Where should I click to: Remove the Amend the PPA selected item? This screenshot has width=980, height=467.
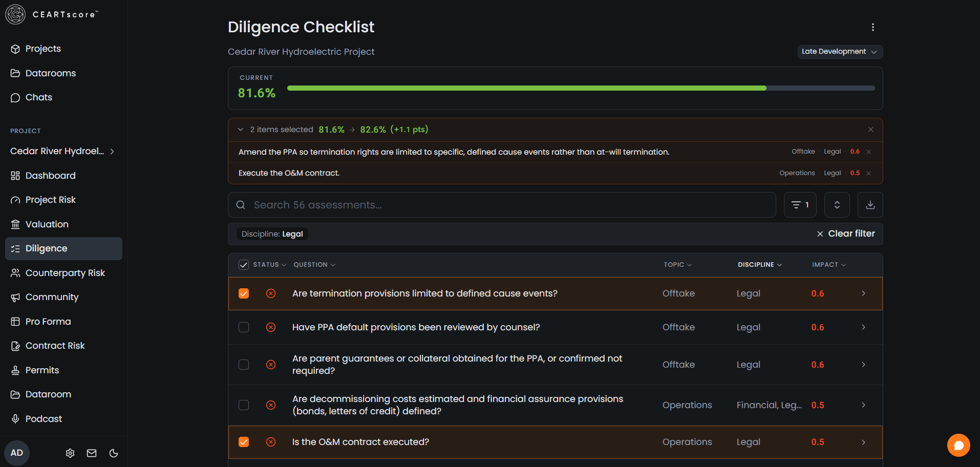[868, 152]
